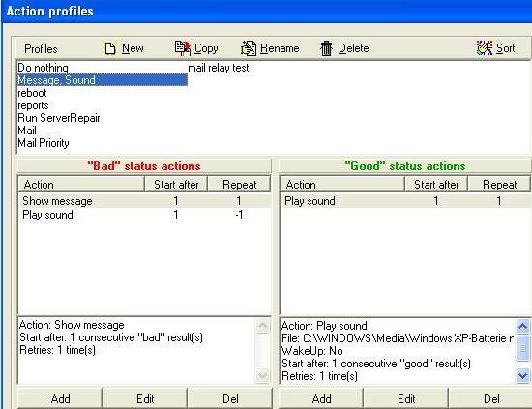Click the New profile page icon
This screenshot has width=532, height=409.
(x=110, y=49)
